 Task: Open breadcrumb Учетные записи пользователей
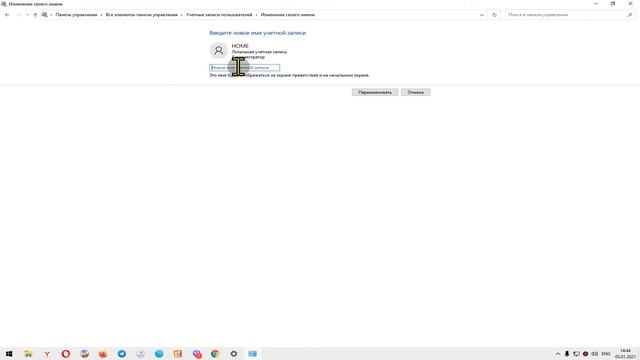(219, 15)
